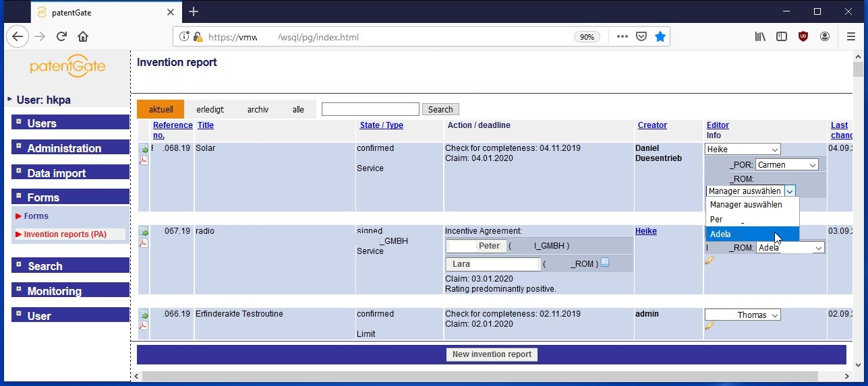Open the Forms link in sidebar
Viewport: 868px width, 386px height.
[x=36, y=216]
